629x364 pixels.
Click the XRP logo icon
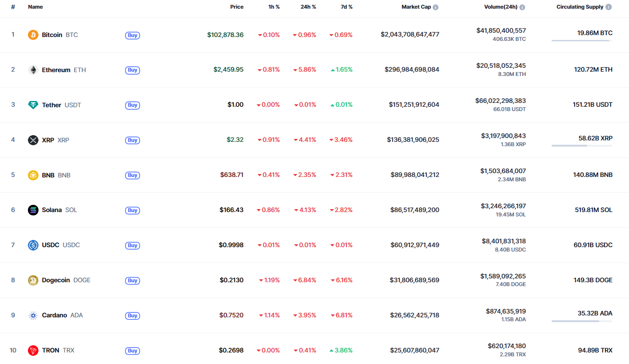point(33,140)
